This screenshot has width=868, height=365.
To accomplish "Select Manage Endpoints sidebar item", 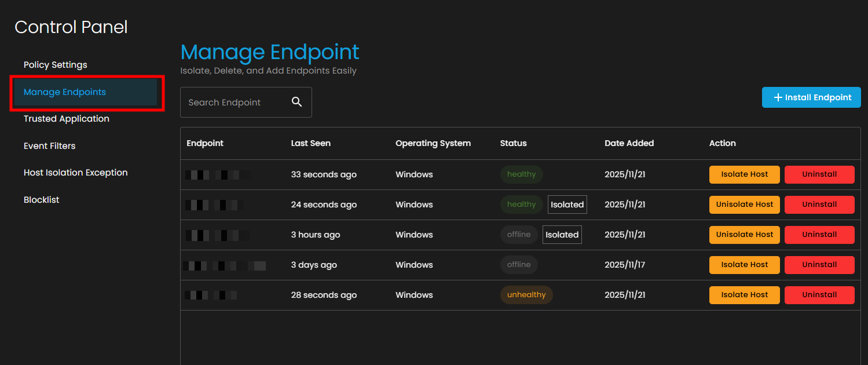I will click(65, 92).
